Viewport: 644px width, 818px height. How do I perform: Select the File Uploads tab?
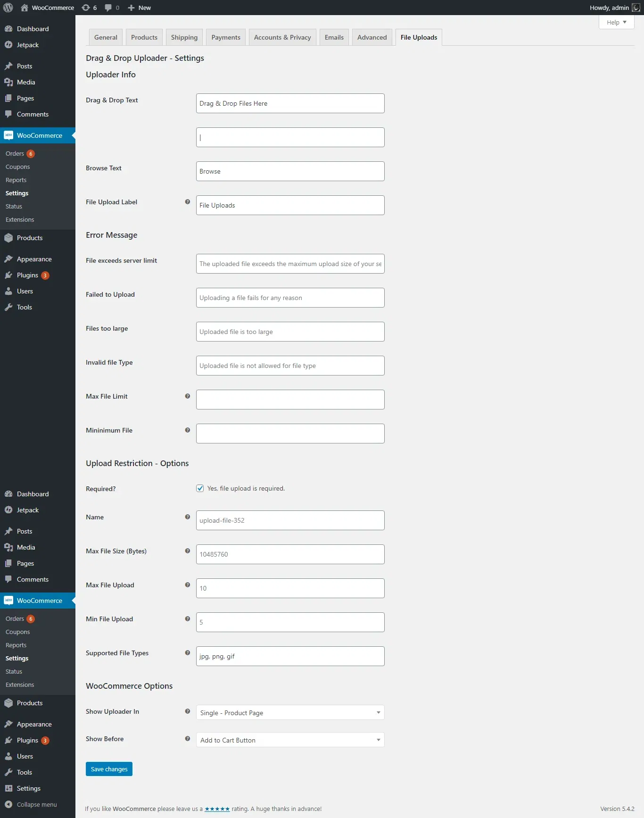pyautogui.click(x=419, y=37)
